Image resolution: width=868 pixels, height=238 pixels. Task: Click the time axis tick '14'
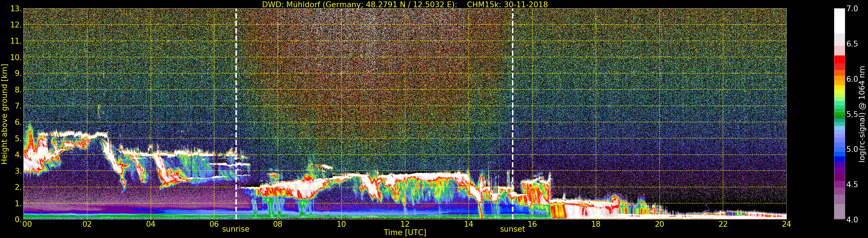click(468, 224)
